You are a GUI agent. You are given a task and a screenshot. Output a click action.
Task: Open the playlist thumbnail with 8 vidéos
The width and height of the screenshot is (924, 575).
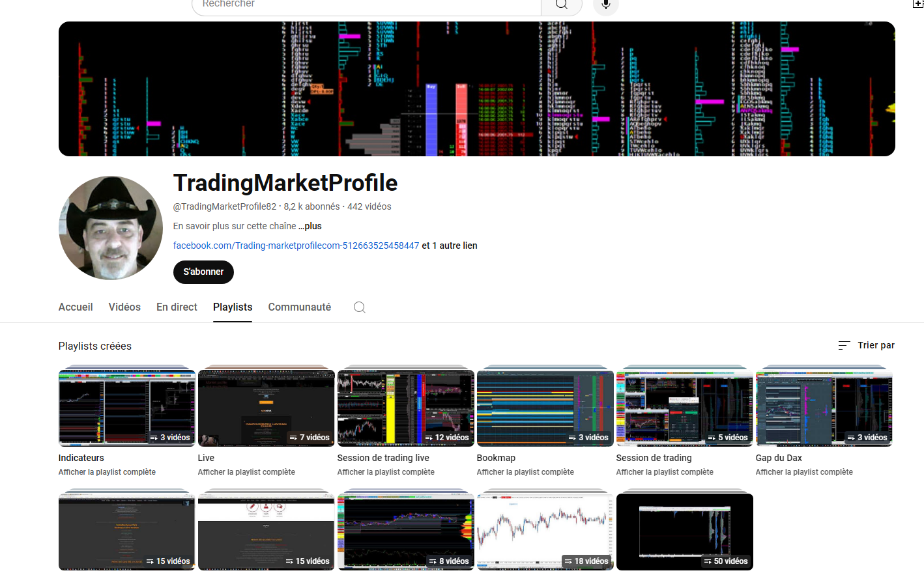tap(406, 531)
